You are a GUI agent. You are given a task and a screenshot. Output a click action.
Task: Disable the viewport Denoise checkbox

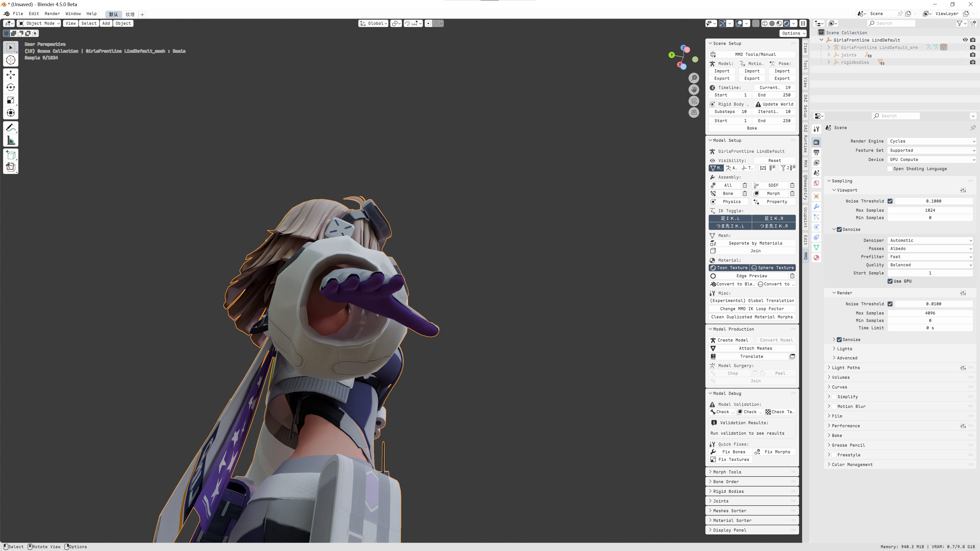[839, 229]
